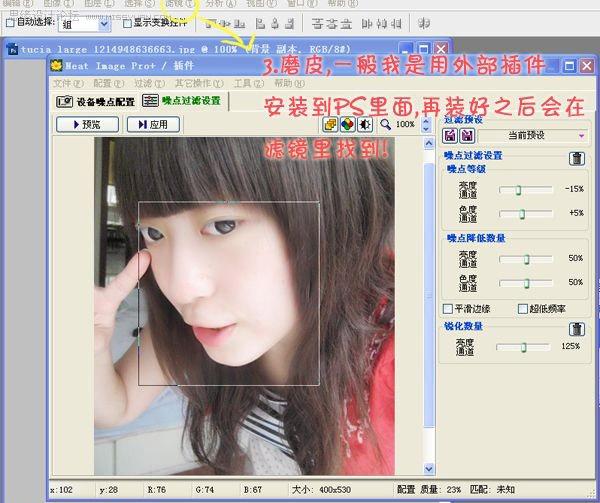Click the portrait preview image
600x503 pixels.
[x=244, y=306]
